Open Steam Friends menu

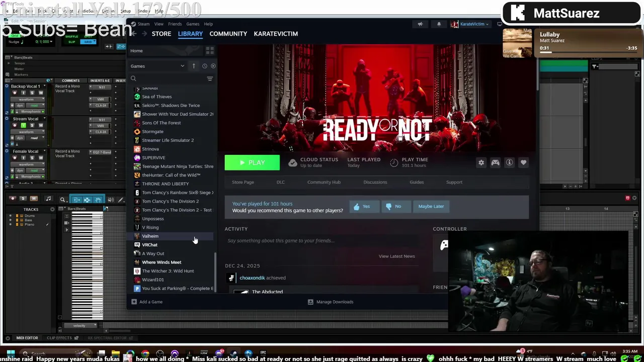click(x=175, y=24)
